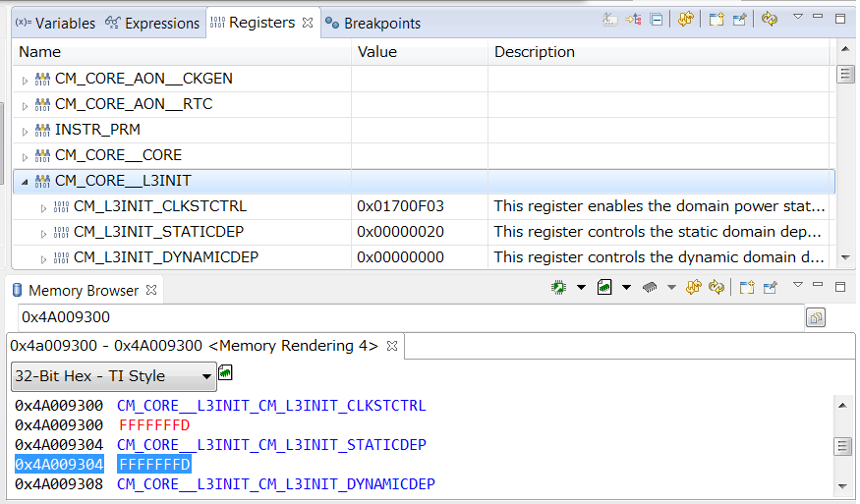Screen dimensions: 860x504
Task: Click the CM_CORE__L3INIT_CM_L3INIT_STATICDEP memory label
Action: click(271, 445)
